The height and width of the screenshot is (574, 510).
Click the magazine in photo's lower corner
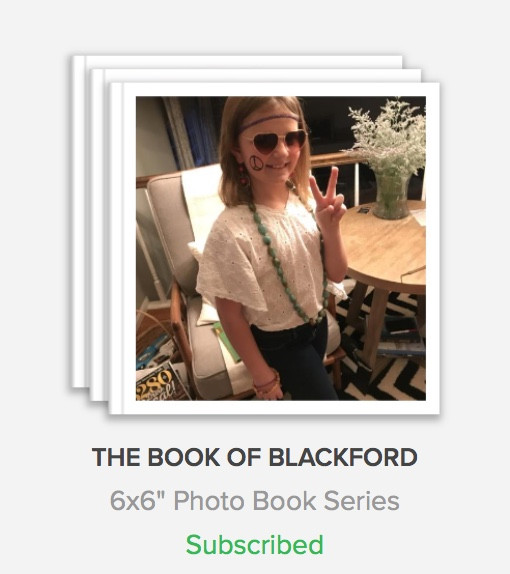click(x=158, y=383)
